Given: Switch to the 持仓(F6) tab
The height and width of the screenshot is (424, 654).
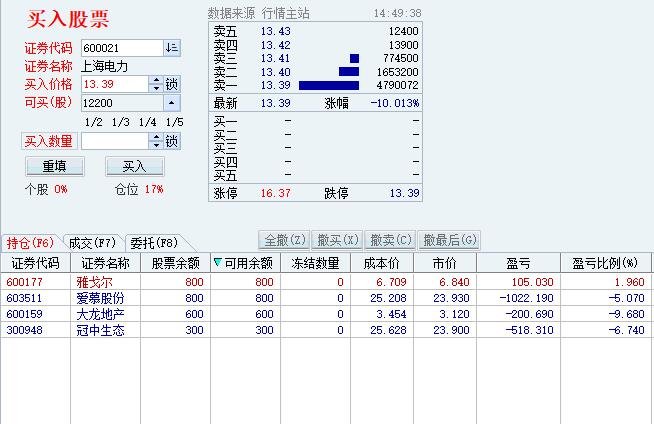Looking at the screenshot, I should tap(30, 243).
